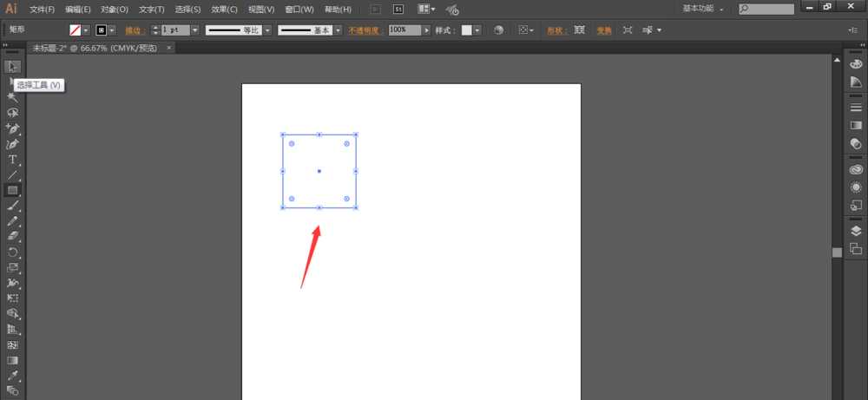Open the fill color dropdown arrow
This screenshot has width=868, height=400.
pos(86,30)
